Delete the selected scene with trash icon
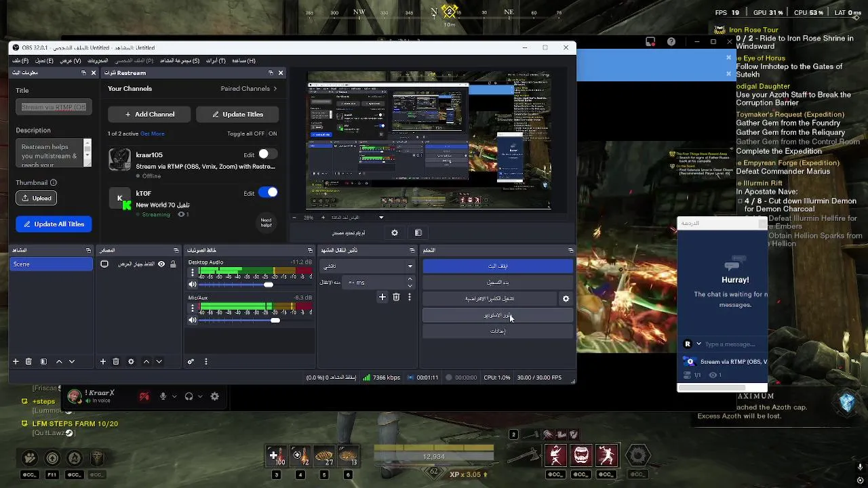868x488 pixels. pos(28,361)
